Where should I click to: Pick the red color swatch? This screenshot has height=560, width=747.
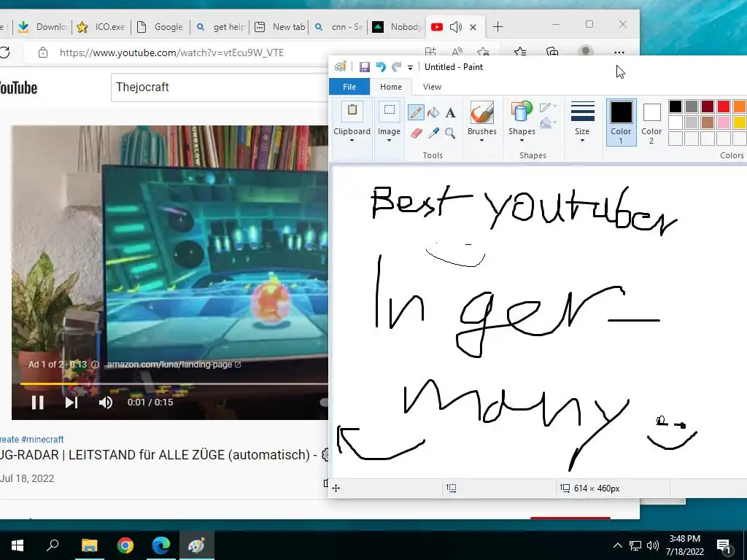pyautogui.click(x=723, y=106)
